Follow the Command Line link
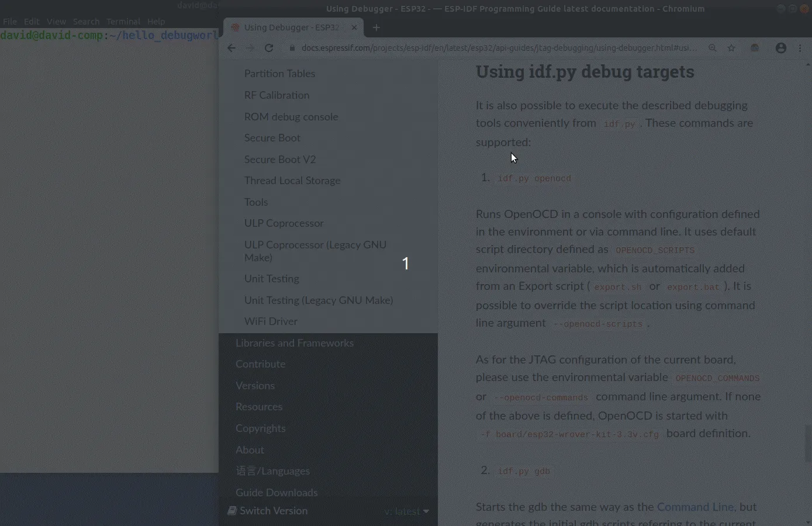Viewport: 812px width, 526px height. 694,507
